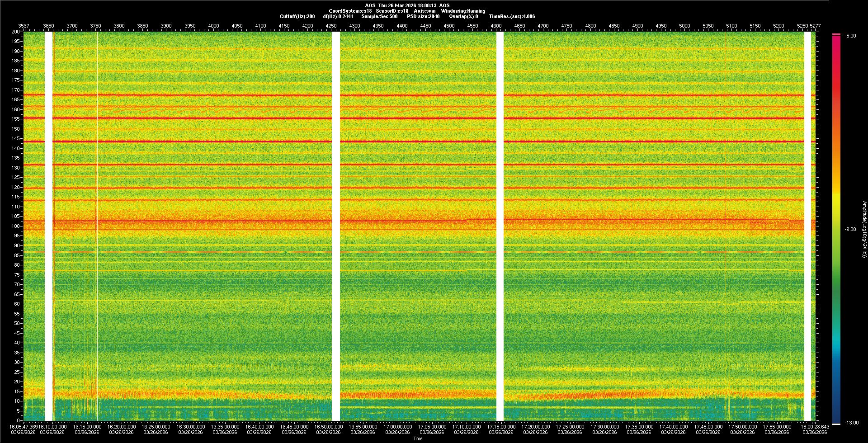Click the 100 Hz frequency axis label

[x=16, y=226]
